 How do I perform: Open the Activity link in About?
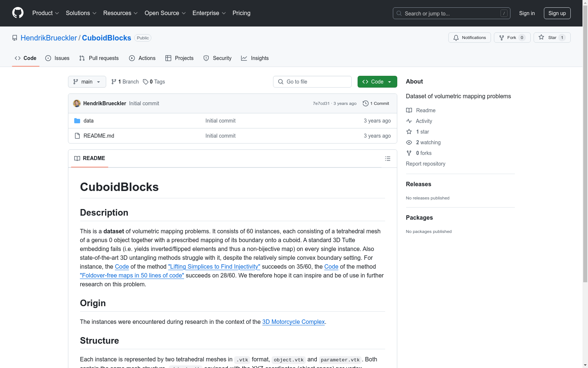point(424,121)
